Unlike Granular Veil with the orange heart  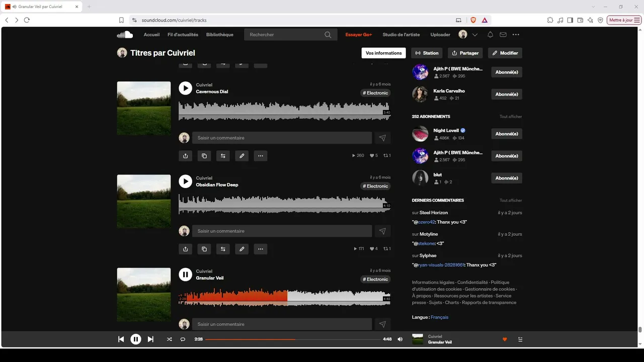tap(505, 339)
